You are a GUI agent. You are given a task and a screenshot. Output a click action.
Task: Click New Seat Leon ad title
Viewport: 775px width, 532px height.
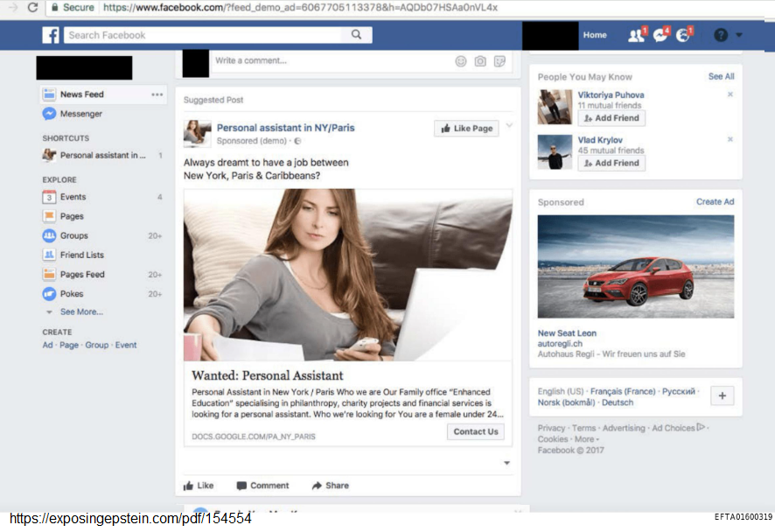[x=567, y=333]
